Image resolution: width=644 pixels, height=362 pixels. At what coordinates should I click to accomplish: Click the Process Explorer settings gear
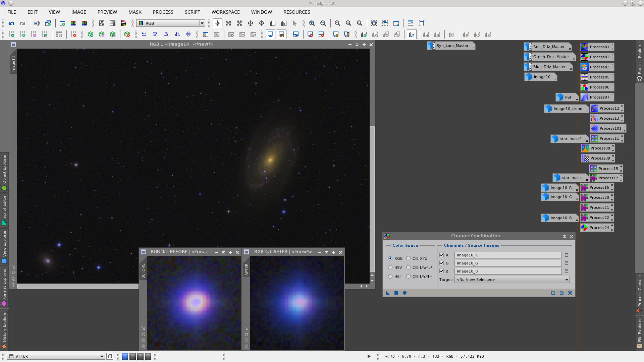pyautogui.click(x=639, y=78)
